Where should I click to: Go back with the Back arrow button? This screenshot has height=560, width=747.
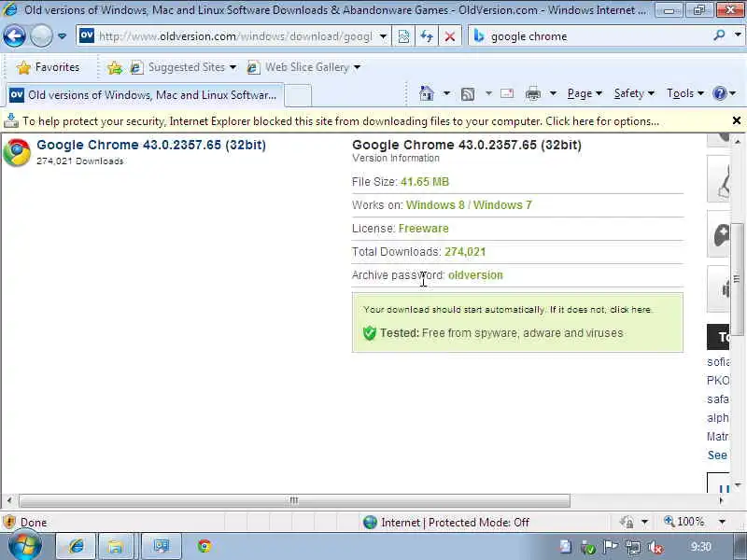[x=14, y=35]
